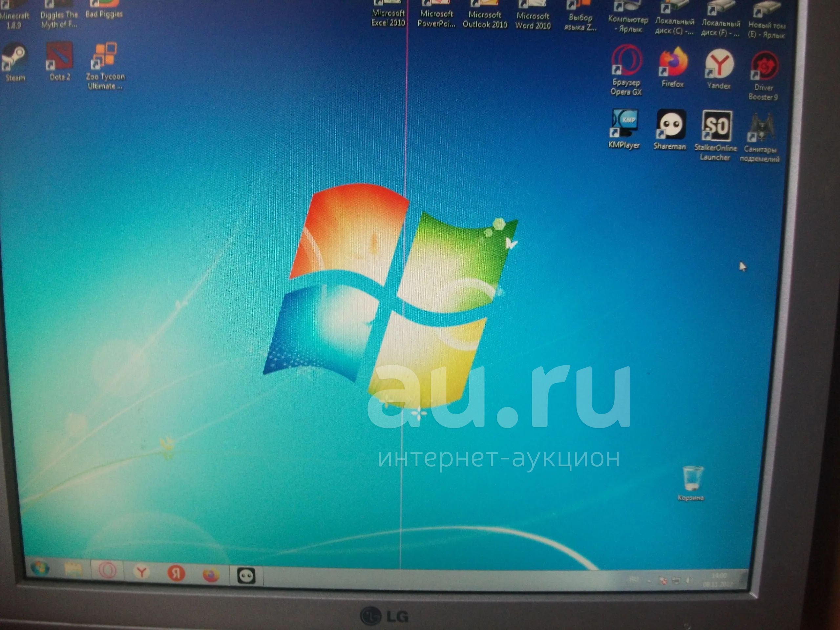Open Action Center flag in tray
This screenshot has height=630, width=840.
pyautogui.click(x=663, y=580)
